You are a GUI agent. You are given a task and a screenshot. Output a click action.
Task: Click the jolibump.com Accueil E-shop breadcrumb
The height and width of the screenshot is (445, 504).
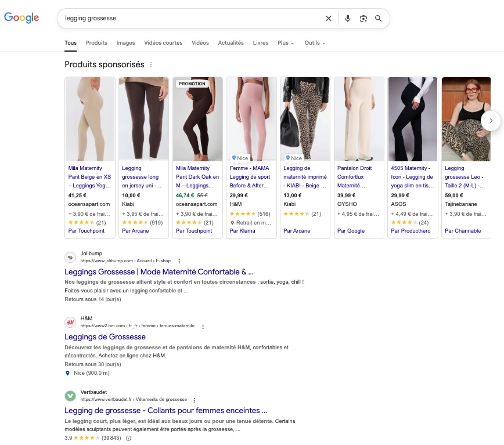point(125,261)
